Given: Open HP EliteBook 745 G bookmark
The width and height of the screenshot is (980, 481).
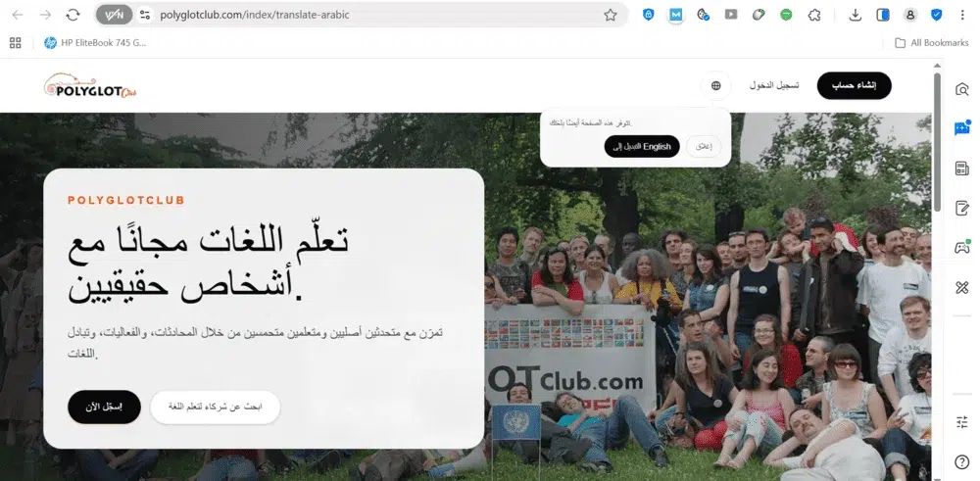Looking at the screenshot, I should pos(95,42).
